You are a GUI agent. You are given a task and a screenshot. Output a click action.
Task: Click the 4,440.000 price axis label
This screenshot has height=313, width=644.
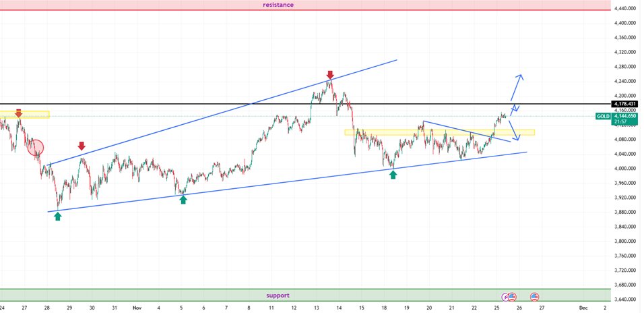626,8
